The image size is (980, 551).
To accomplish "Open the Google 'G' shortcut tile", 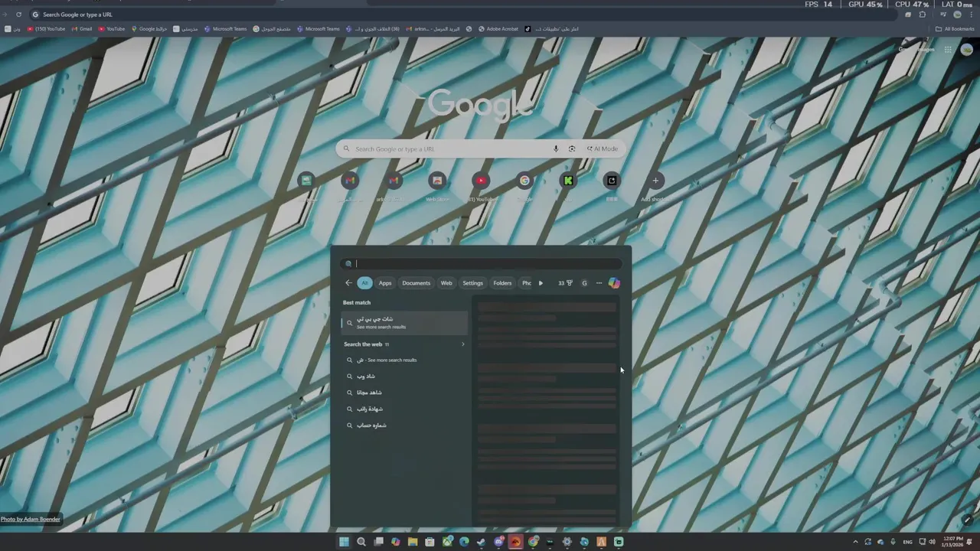I will pyautogui.click(x=524, y=181).
